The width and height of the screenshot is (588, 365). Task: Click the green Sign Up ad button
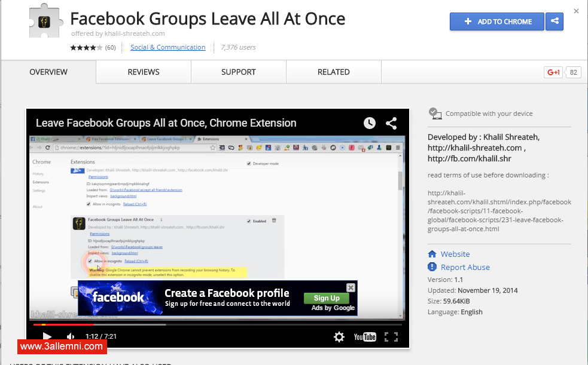tap(327, 298)
